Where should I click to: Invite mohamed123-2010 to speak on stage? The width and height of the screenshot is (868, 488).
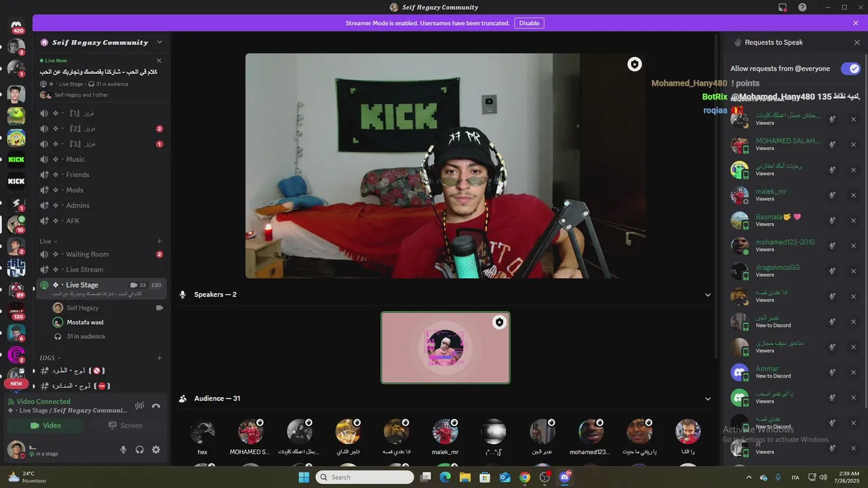coord(832,246)
